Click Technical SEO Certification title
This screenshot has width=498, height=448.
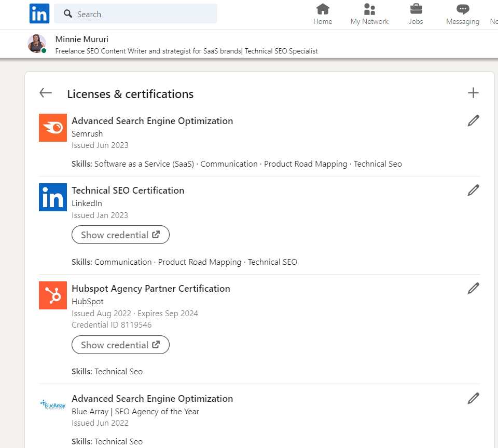128,191
